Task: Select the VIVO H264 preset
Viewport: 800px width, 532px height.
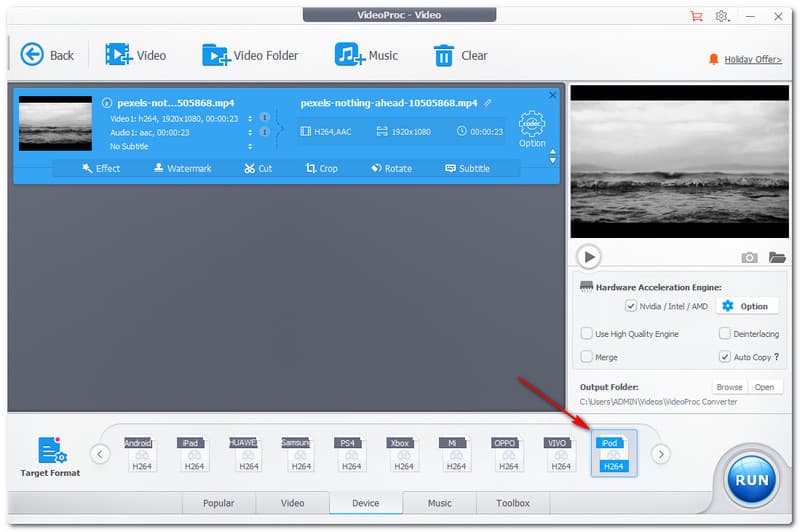Action: (x=560, y=453)
